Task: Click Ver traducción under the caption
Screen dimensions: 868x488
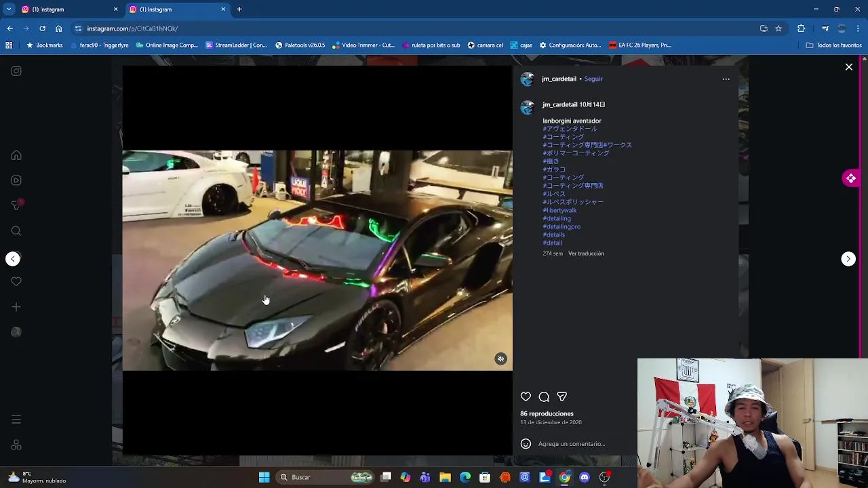Action: (x=586, y=253)
